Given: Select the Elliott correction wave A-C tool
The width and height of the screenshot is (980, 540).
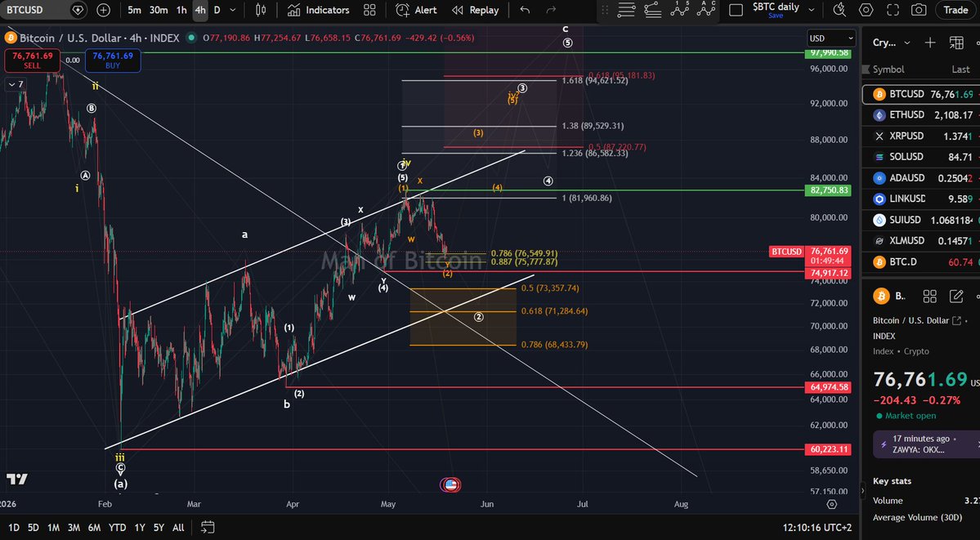Looking at the screenshot, I should pyautogui.click(x=706, y=9).
